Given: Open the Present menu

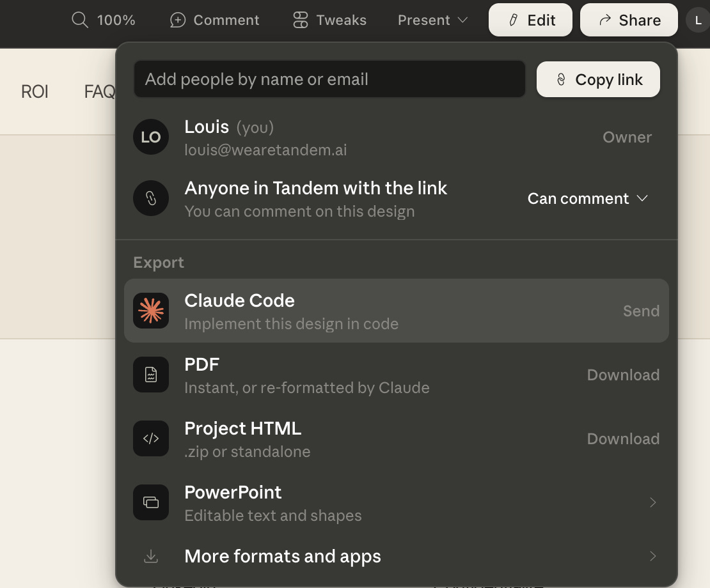Looking at the screenshot, I should [432, 20].
